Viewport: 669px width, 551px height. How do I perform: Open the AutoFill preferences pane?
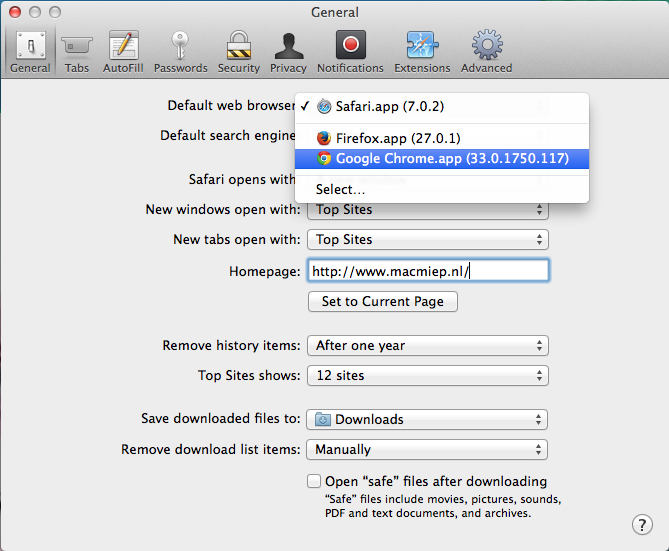coord(123,52)
